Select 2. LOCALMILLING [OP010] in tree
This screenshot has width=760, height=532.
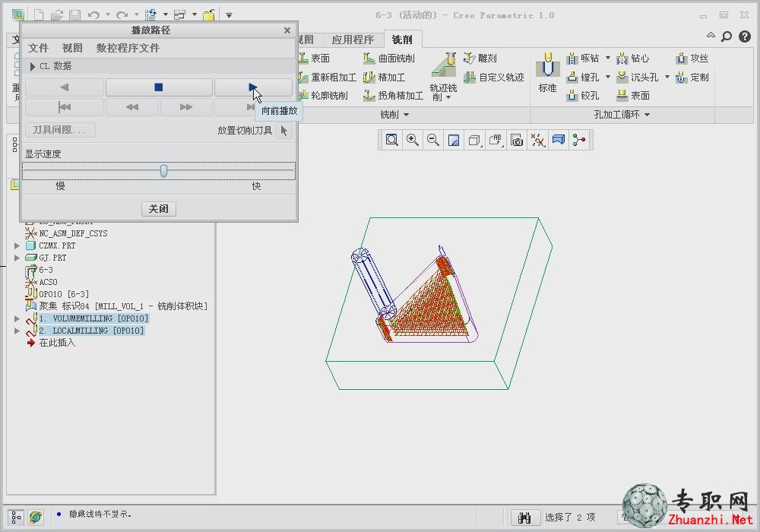pyautogui.click(x=92, y=331)
